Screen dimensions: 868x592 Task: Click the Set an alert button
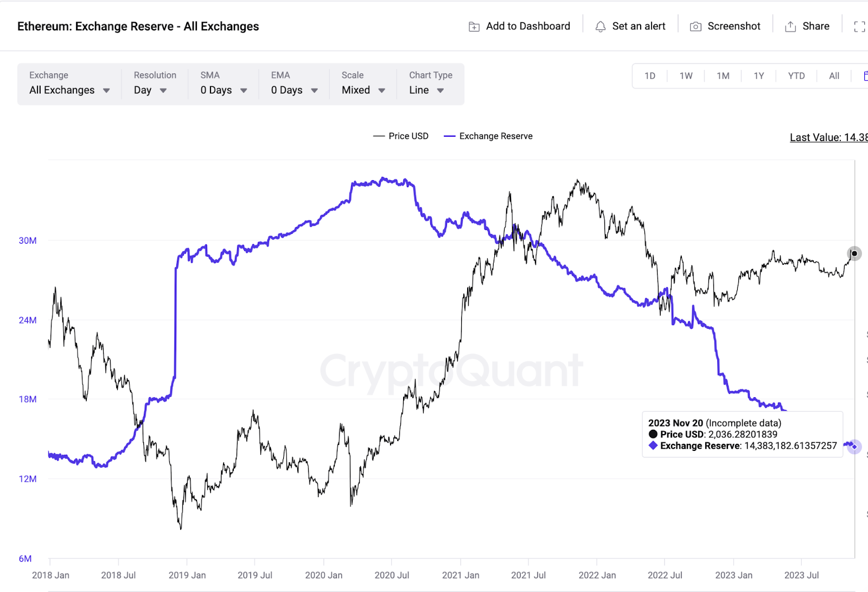click(638, 27)
